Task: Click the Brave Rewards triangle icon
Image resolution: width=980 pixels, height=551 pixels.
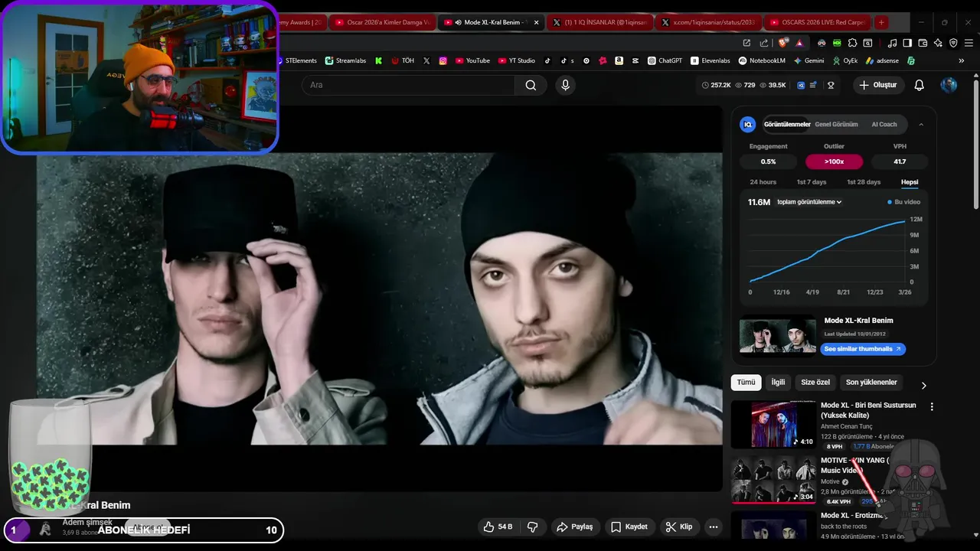Action: coord(799,43)
